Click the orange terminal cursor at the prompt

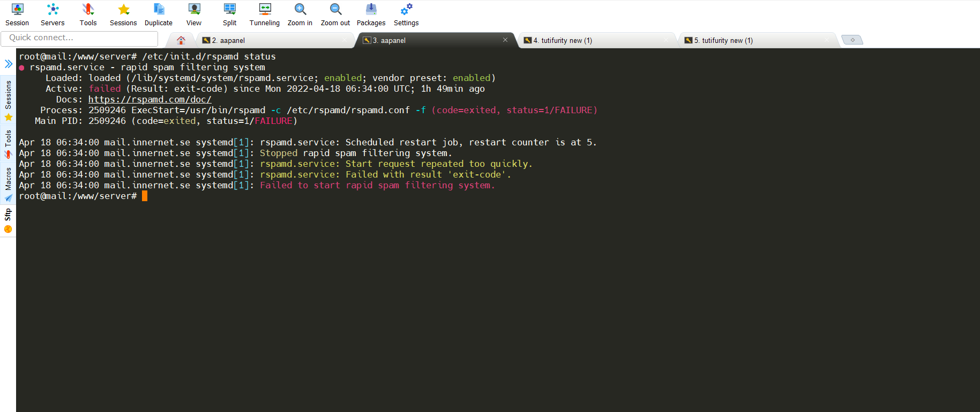click(145, 196)
